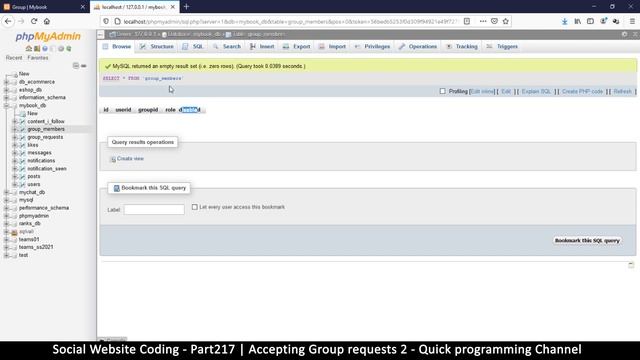The height and width of the screenshot is (360, 640).
Task: Open Firefox sidebar toggle icon
Action: 590,21
